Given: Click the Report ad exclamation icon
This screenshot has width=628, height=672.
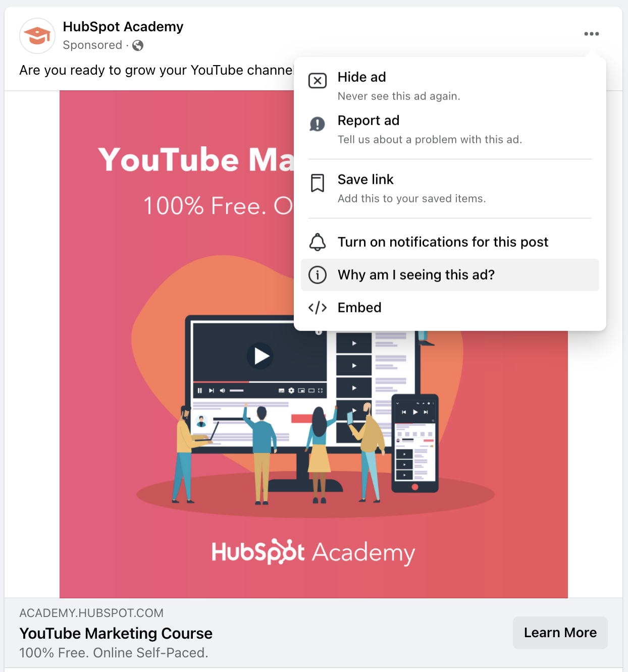Looking at the screenshot, I should point(318,124).
